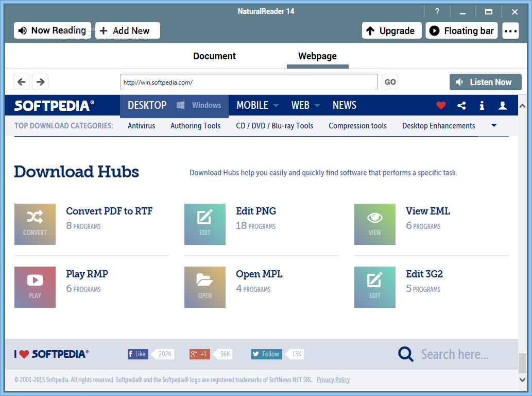
Task: Click the EDIT tile beside Edit PNG
Action: 205,224
